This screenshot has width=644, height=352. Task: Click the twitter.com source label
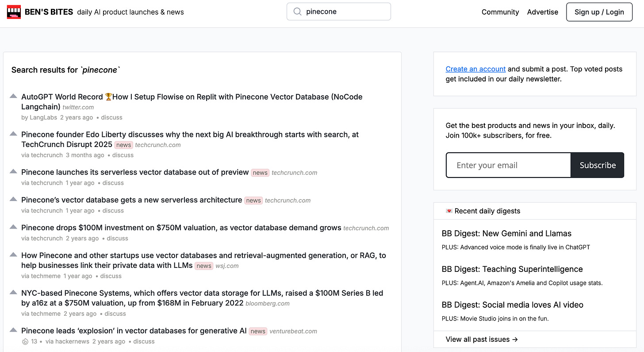78,107
